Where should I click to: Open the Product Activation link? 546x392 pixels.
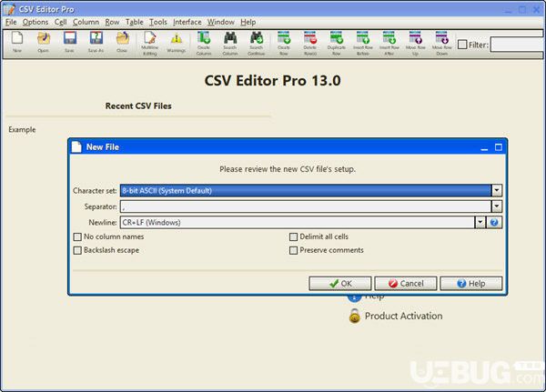(403, 316)
